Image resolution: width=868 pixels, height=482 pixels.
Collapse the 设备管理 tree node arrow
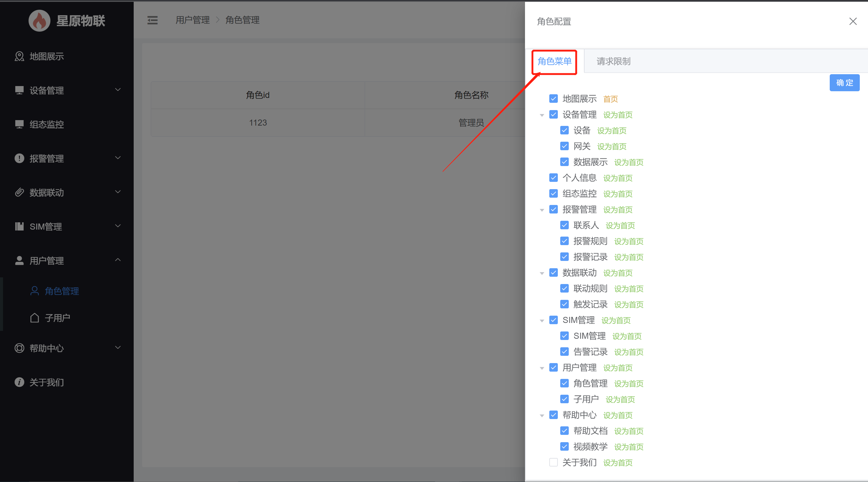pyautogui.click(x=542, y=115)
